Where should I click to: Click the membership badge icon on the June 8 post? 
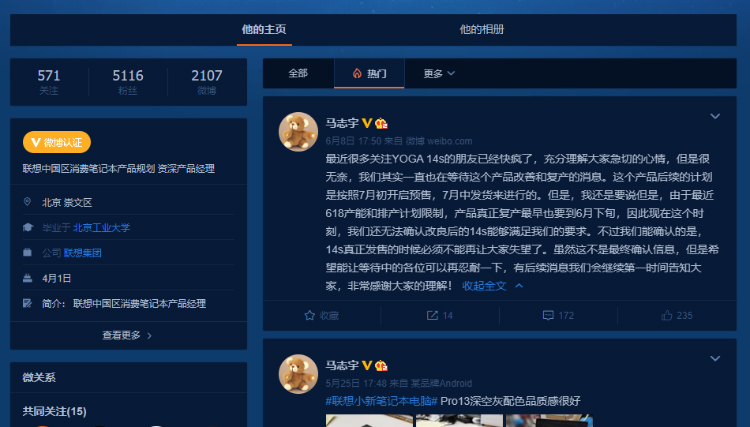[x=381, y=123]
